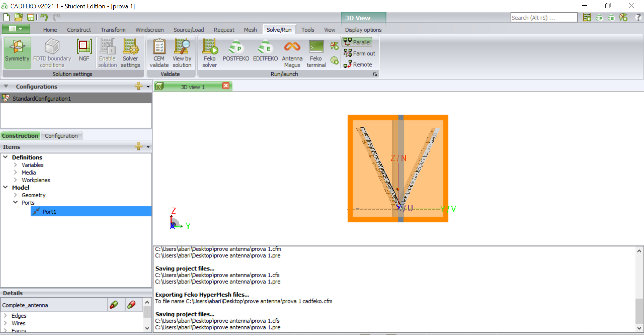Image resolution: width=644 pixels, height=335 pixels.
Task: Launch POSTFEKO from the top-right quick icons
Action: tap(599, 17)
